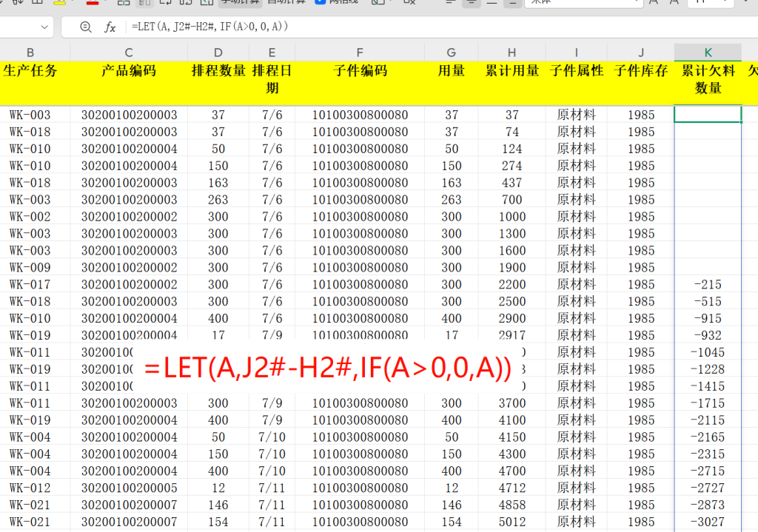Click the -3027 shortage cell

point(708,521)
